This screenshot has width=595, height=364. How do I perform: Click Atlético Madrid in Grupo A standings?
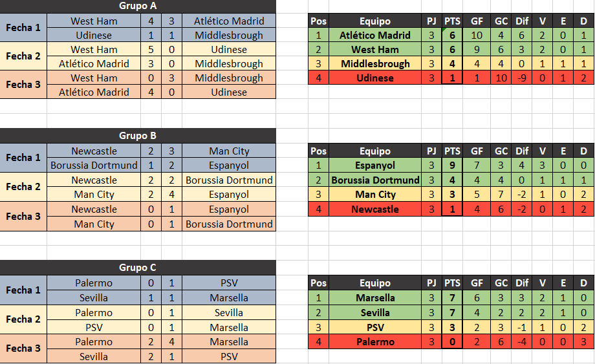(x=375, y=36)
